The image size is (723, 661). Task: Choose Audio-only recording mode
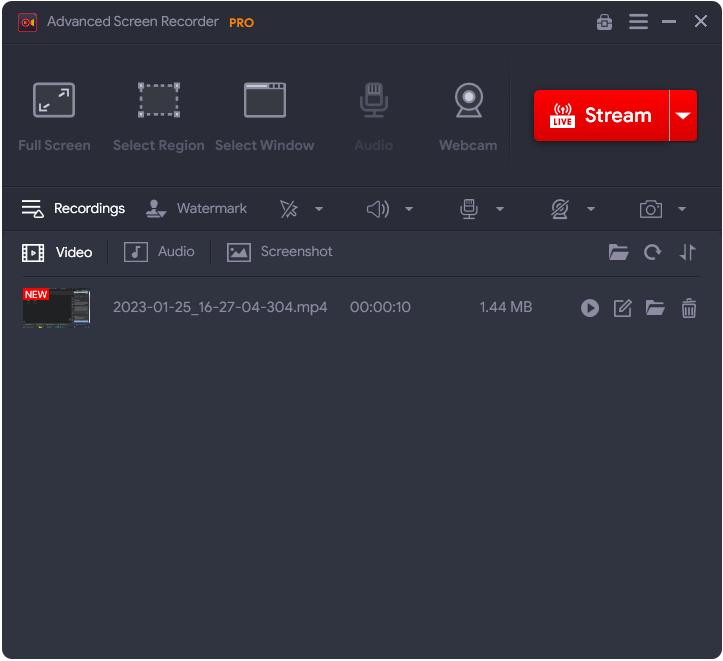click(x=373, y=116)
